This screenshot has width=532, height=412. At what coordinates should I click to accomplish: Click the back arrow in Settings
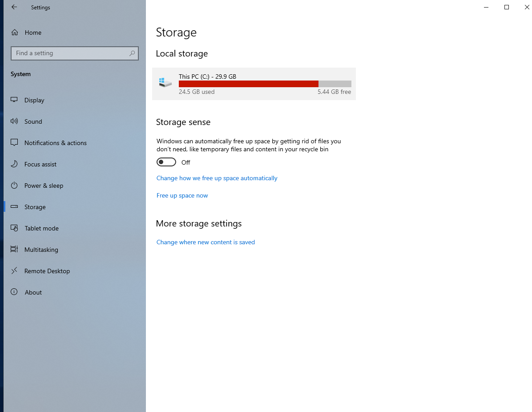14,7
